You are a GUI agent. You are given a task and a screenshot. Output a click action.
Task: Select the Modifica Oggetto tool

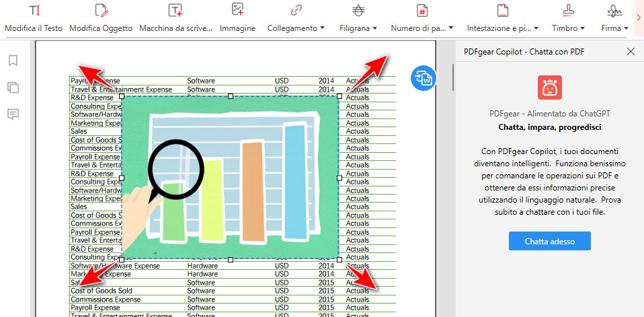[101, 18]
